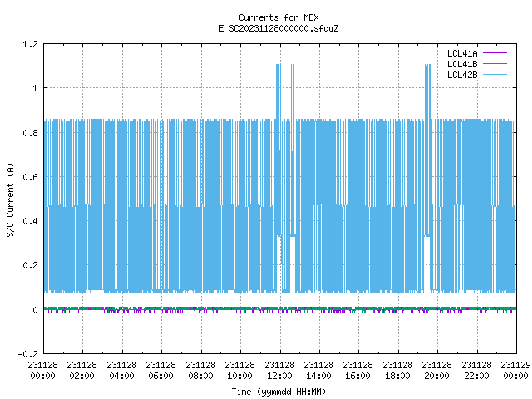Click the y-axis tick value 0
The image size is (532, 399).
pyautogui.click(x=35, y=310)
